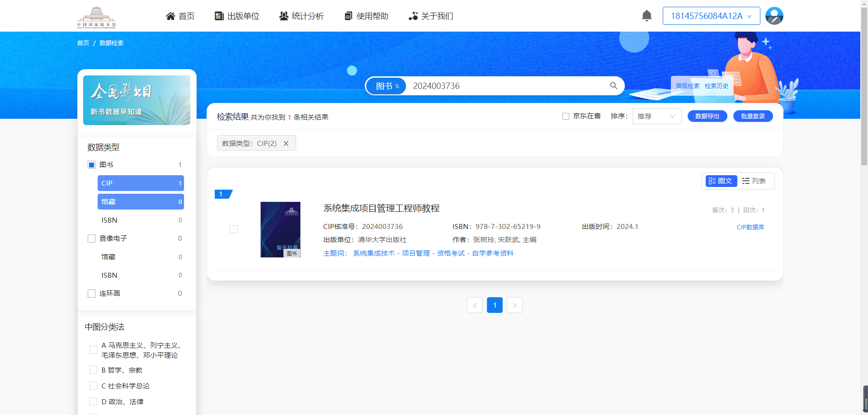Click the China National Archives logo
This screenshot has height=415, width=868.
(x=96, y=17)
